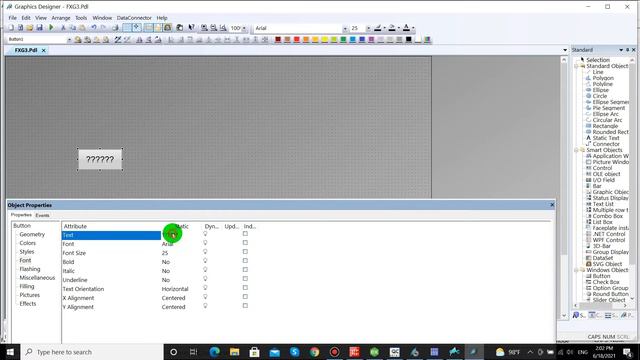Switch to the FXG3.Pdl document tab

[x=26, y=50]
